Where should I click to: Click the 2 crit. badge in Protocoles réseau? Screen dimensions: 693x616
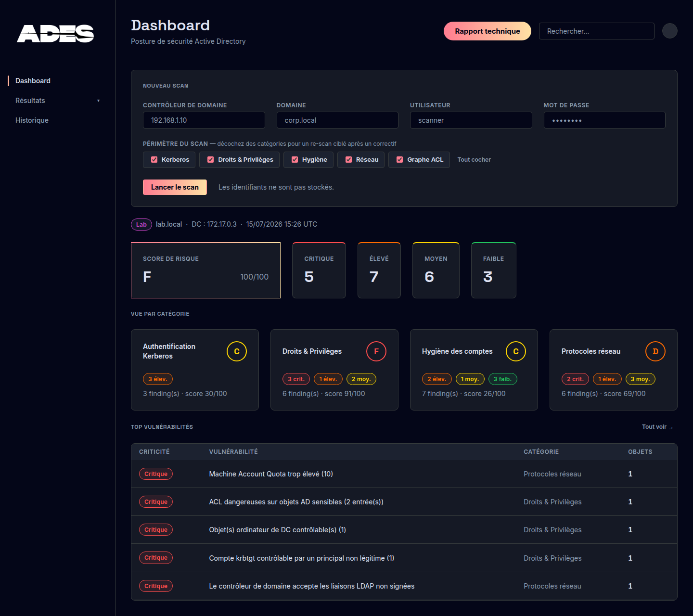point(575,379)
